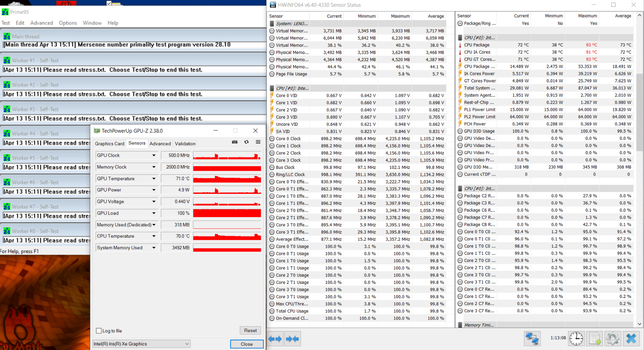Click the Worker #5 window icon
Viewport: 644px width, 350px height.
[x=7, y=158]
